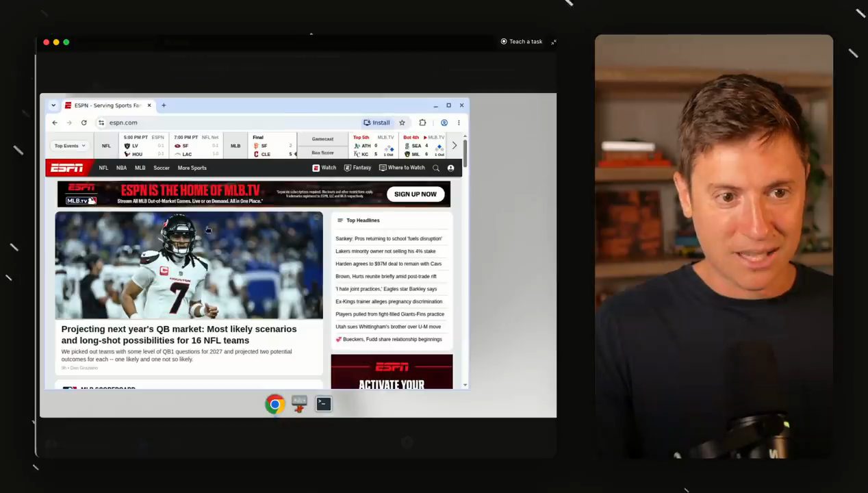
Task: Open the Projecting next year's QB market headline
Action: (x=179, y=334)
